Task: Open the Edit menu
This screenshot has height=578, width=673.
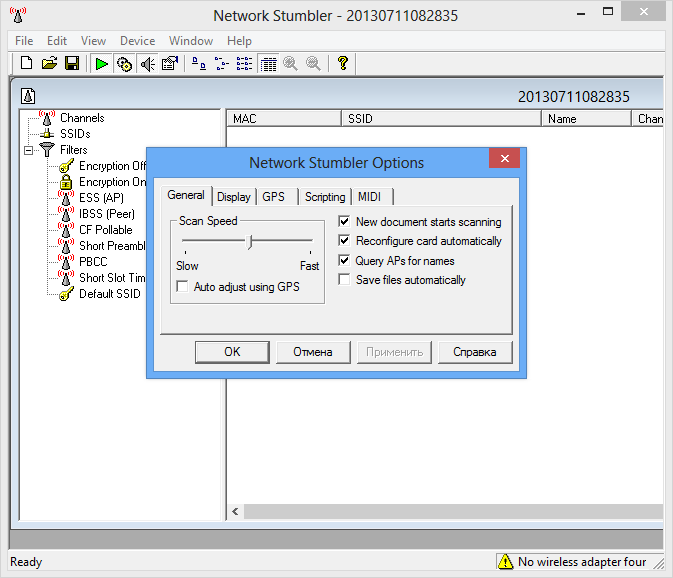Action: 57,41
